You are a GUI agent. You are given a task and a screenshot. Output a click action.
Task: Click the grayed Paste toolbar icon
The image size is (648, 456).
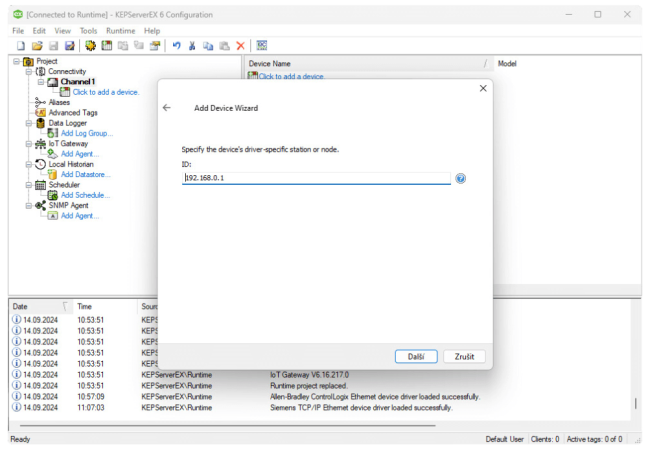[224, 46]
